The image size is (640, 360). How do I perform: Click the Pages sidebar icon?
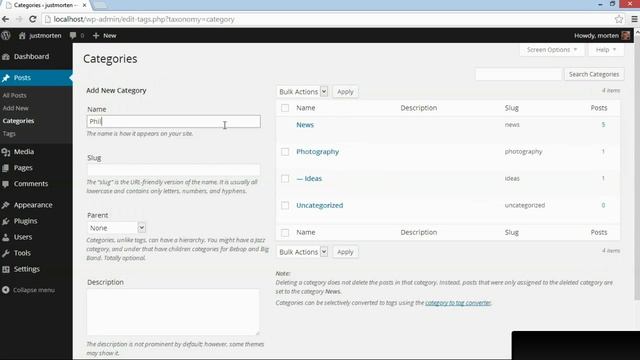[6, 168]
